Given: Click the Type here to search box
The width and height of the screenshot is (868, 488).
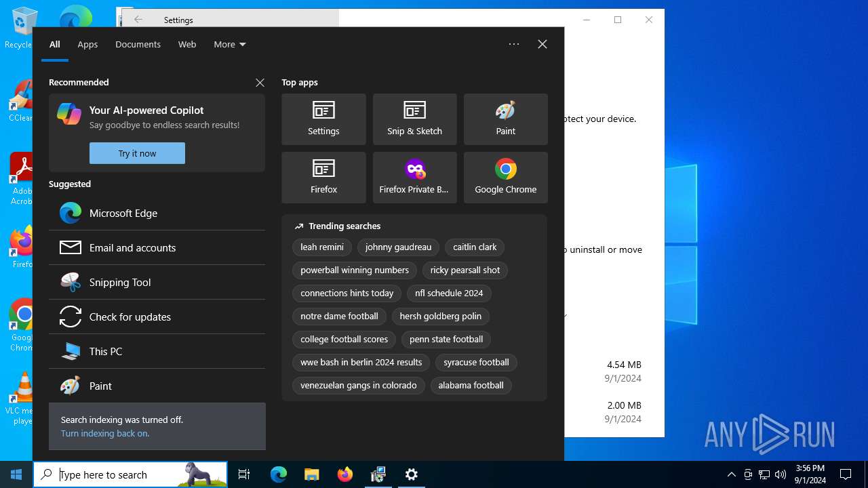Looking at the screenshot, I should click(130, 474).
